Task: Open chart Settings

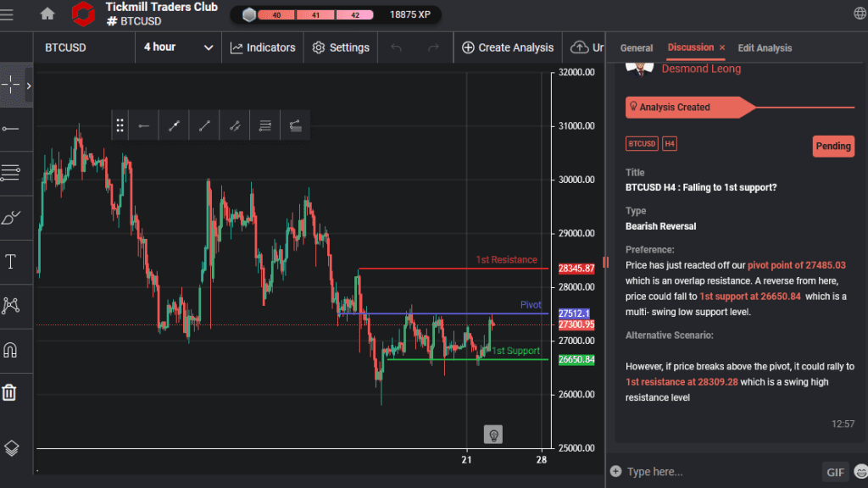Action: 340,47
